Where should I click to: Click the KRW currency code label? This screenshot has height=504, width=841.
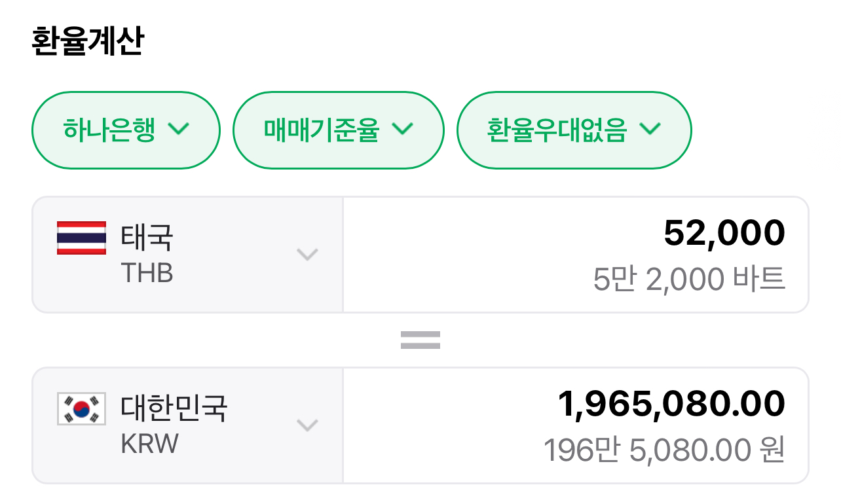149,444
